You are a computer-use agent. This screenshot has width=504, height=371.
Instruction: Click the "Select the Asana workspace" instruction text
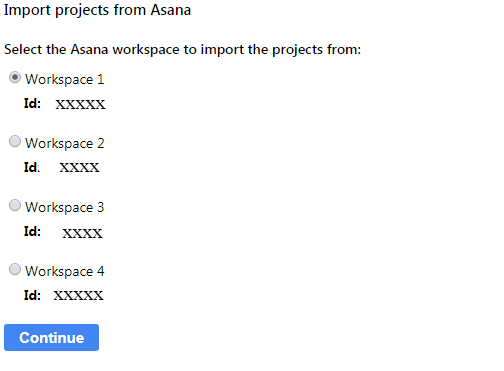182,50
